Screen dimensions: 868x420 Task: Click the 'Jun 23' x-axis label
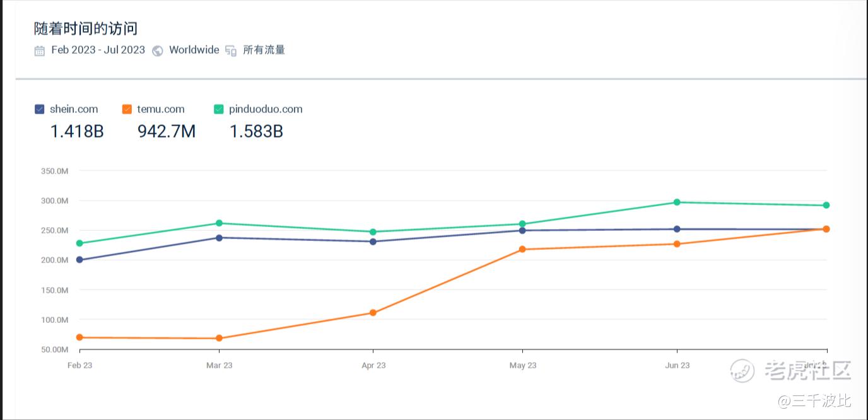(677, 366)
